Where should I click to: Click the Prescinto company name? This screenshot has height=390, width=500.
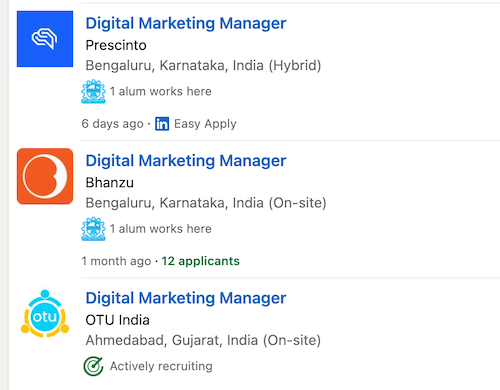click(116, 45)
